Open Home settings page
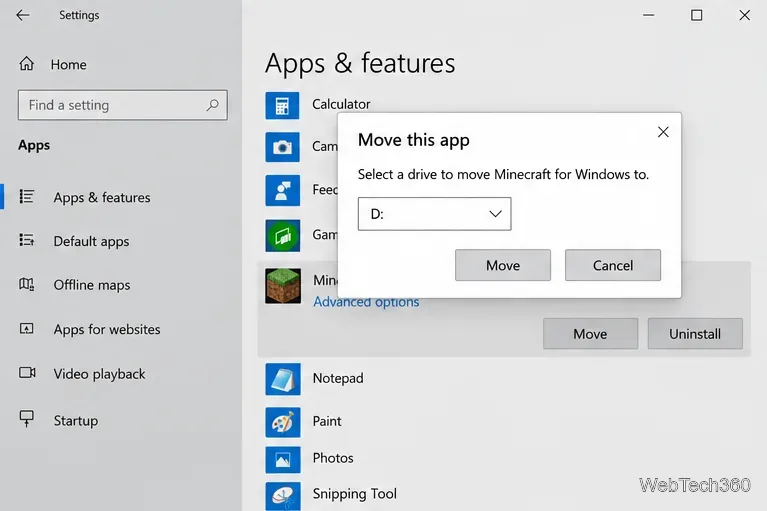 click(68, 64)
